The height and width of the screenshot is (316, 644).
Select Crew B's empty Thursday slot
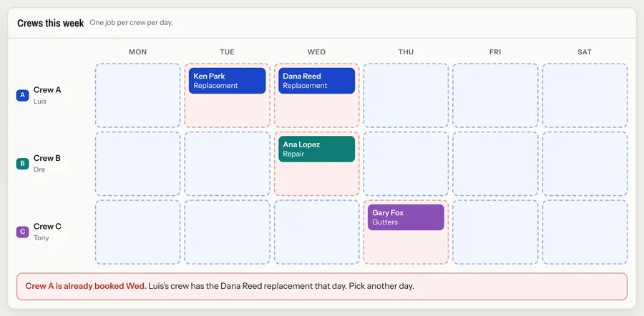tap(406, 164)
